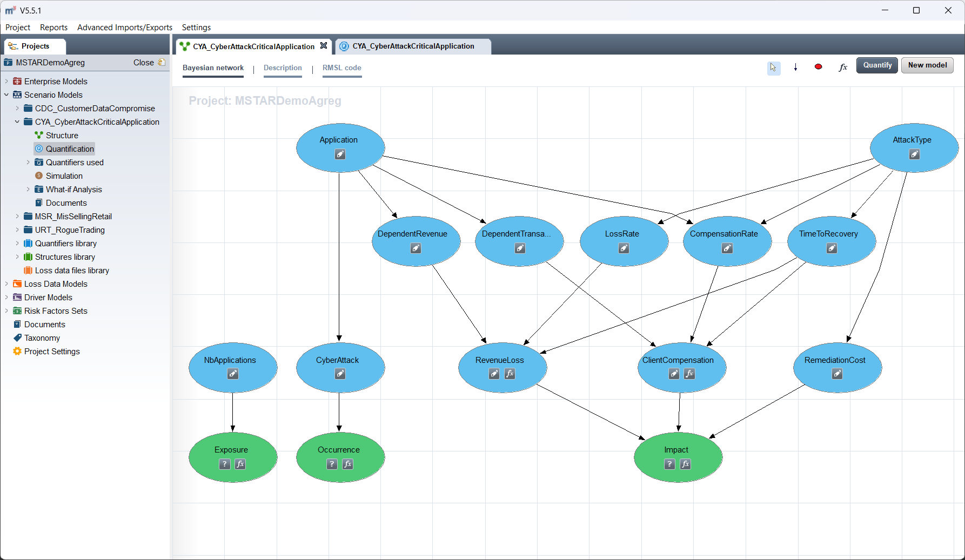965x560 pixels.
Task: Select the RemediationCost network node
Action: pyautogui.click(x=837, y=367)
